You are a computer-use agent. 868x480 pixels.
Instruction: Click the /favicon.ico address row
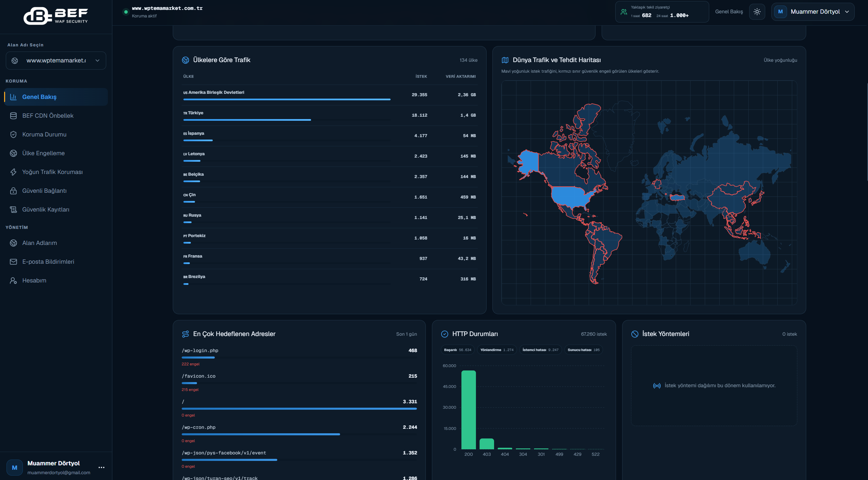pos(299,382)
